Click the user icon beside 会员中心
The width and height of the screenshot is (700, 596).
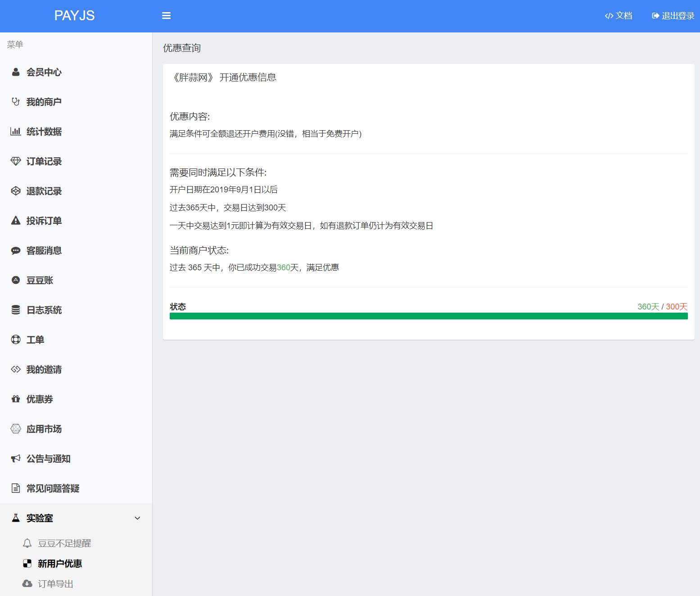[16, 72]
